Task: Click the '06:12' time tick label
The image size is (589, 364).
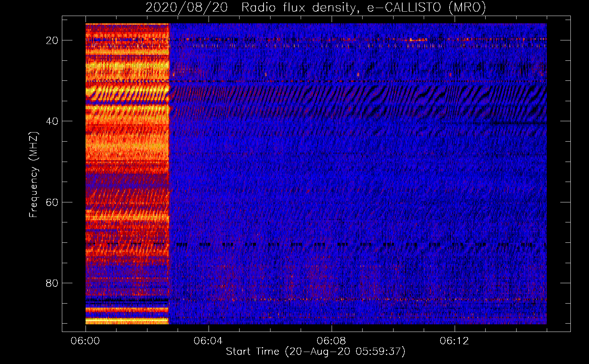Action: [x=454, y=341]
